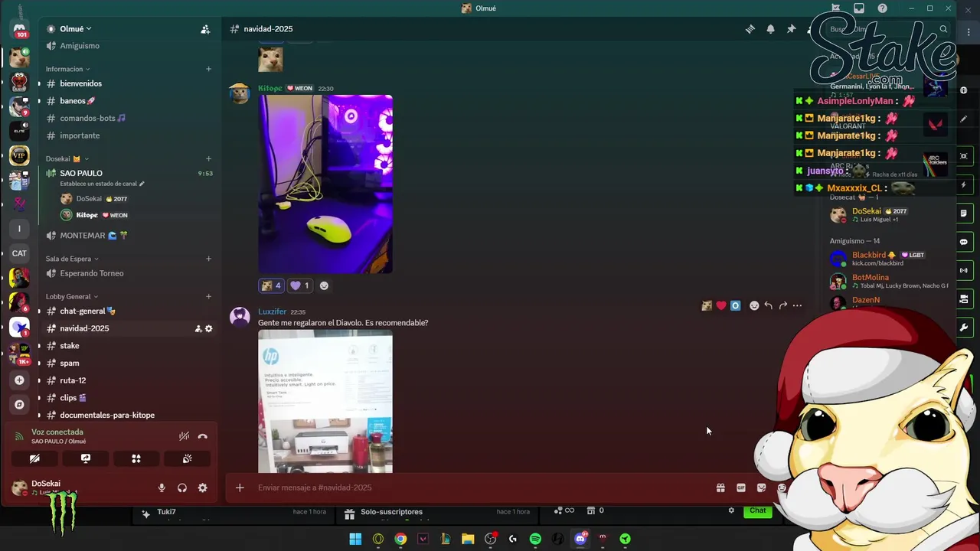
Task: Open BotMolina's profile in member list
Action: [x=871, y=277]
